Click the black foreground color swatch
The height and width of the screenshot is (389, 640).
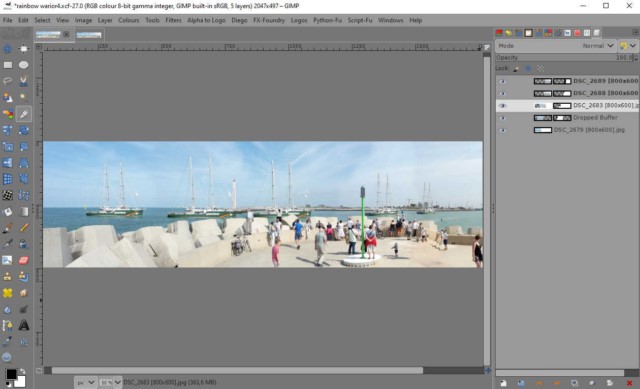pos(11,374)
